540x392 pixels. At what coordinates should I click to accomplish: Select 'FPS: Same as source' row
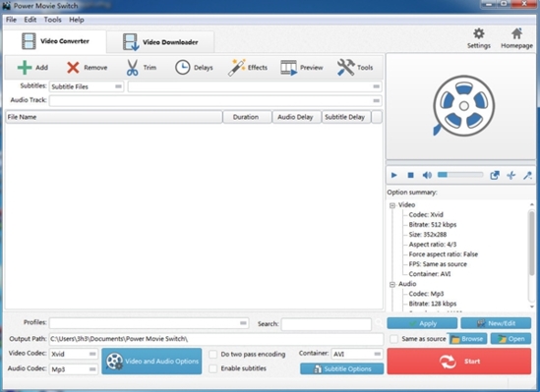(x=438, y=264)
